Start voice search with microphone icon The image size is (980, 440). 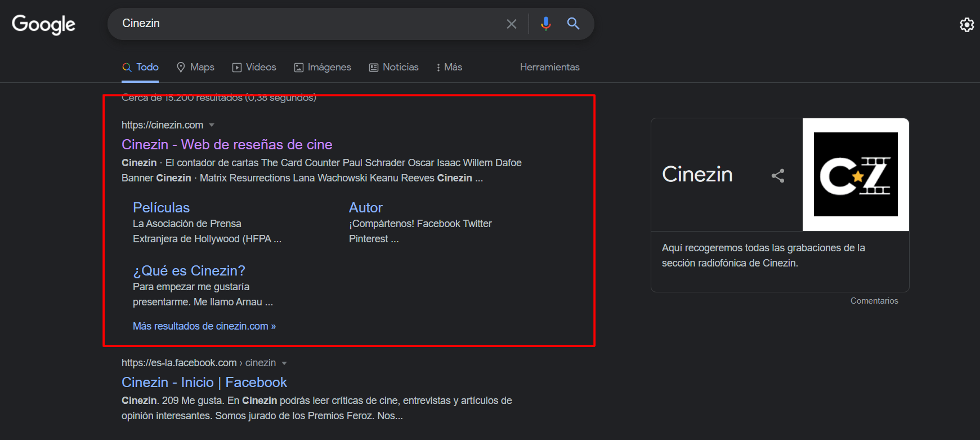click(x=545, y=24)
